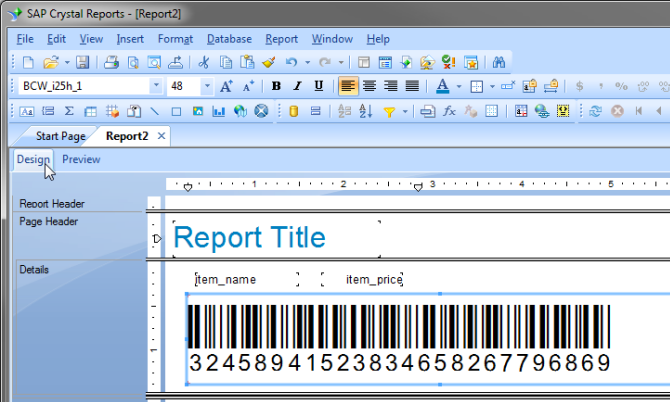This screenshot has height=402, width=670.
Task: Toggle the lock size and position icon
Action: (x=551, y=86)
